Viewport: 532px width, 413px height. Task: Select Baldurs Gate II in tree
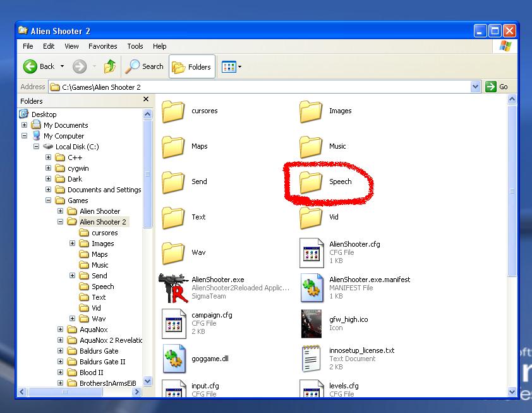click(x=102, y=362)
